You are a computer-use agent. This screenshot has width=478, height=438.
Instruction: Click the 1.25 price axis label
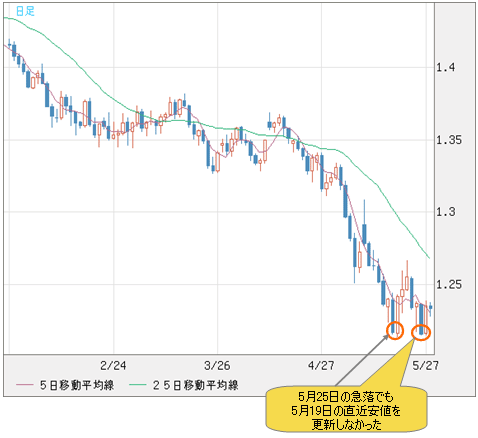449,285
